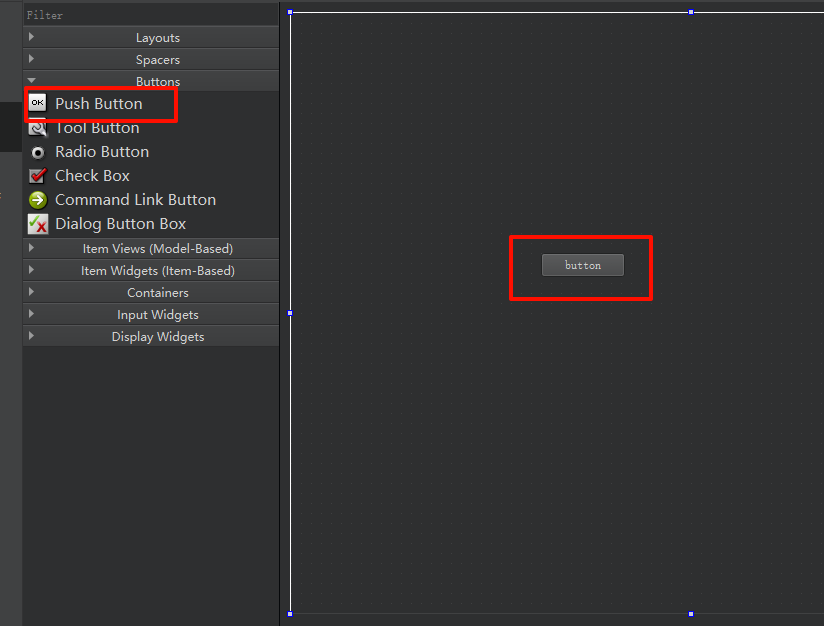Click the Filter search field
Image resolution: width=824 pixels, height=626 pixels.
tap(150, 15)
